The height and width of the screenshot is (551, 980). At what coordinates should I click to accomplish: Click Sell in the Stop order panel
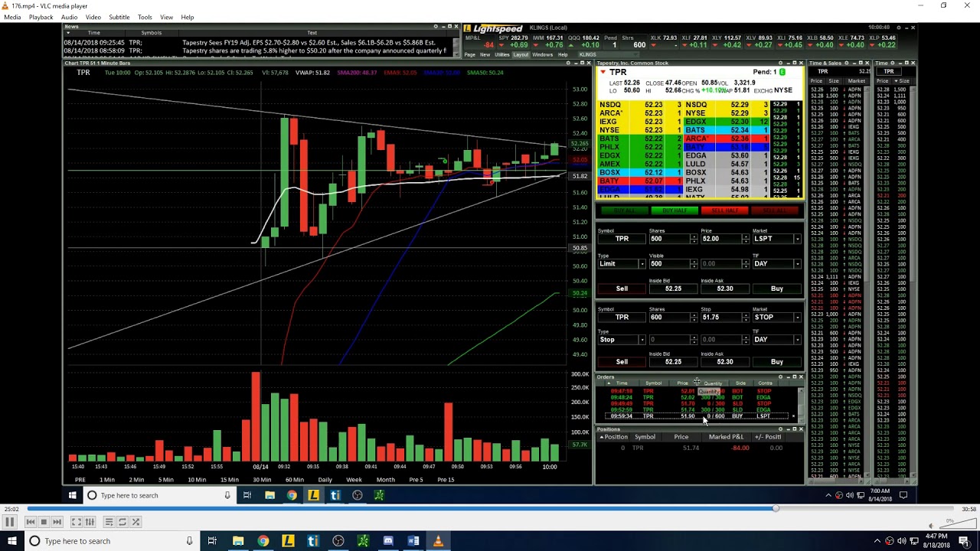622,362
